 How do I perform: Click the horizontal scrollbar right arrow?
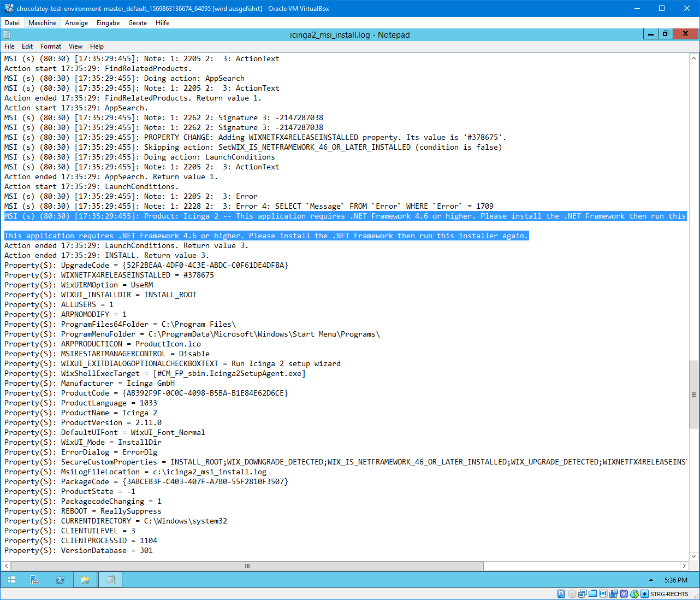[684, 566]
